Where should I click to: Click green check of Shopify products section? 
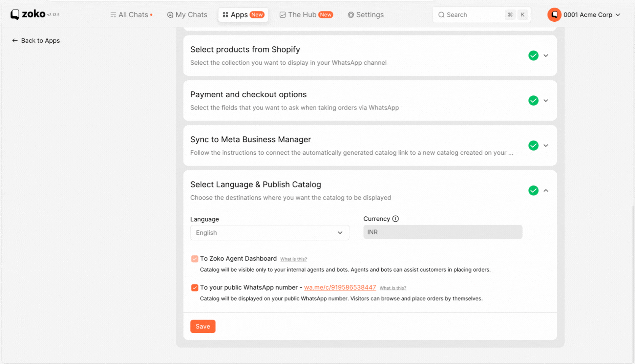click(533, 56)
